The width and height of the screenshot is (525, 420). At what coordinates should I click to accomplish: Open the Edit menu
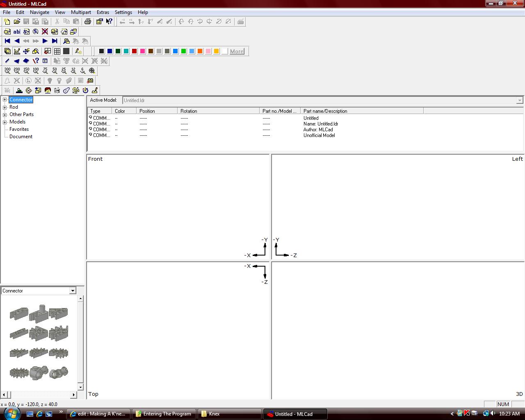point(20,12)
